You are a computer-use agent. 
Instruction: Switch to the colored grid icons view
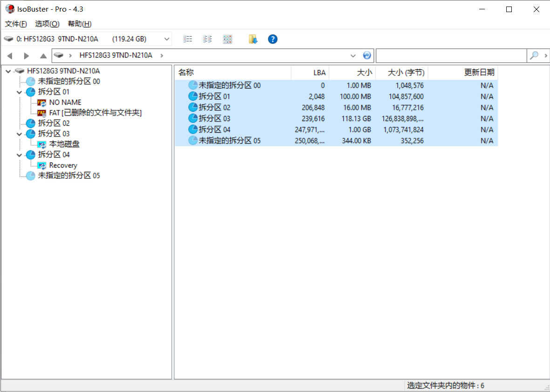tap(227, 39)
